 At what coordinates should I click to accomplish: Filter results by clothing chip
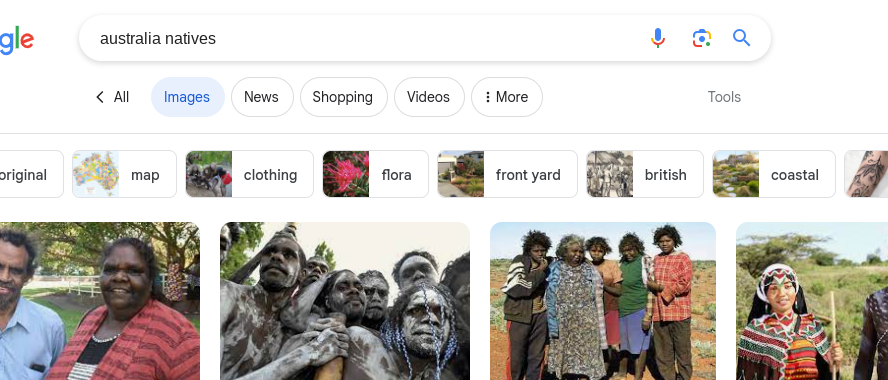click(249, 174)
